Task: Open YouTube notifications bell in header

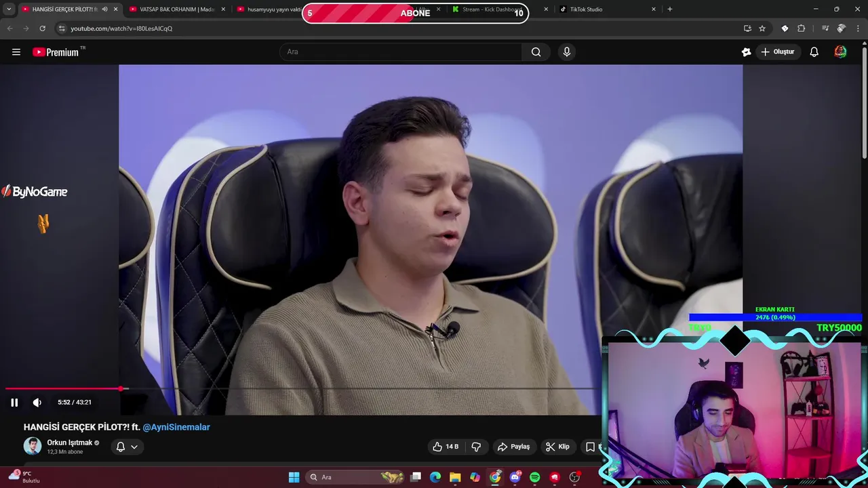Action: coord(814,52)
